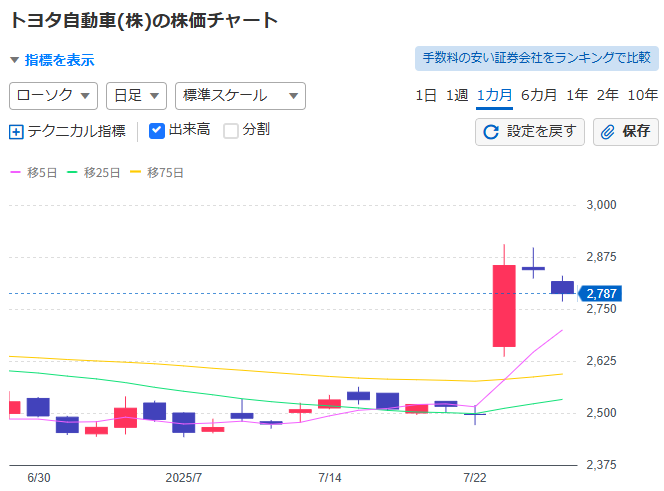Open the 標準スケール scale dropdown
Viewport: 664px width, 491px height.
[x=240, y=96]
